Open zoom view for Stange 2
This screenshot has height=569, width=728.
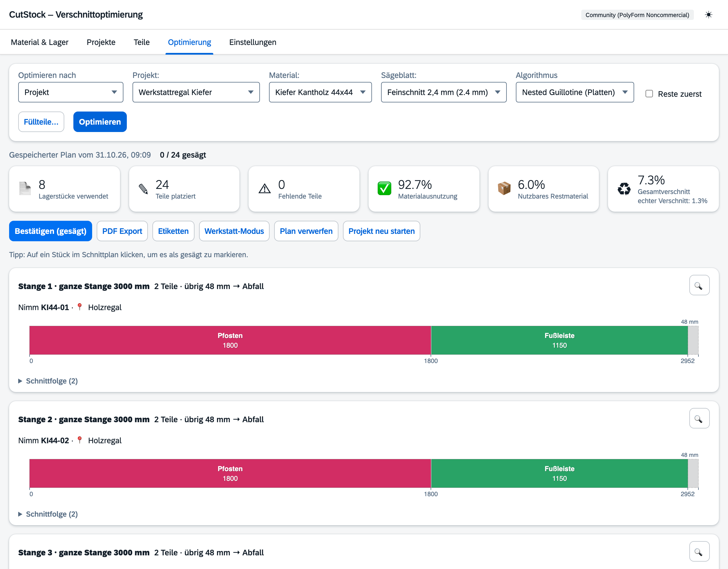[699, 418]
